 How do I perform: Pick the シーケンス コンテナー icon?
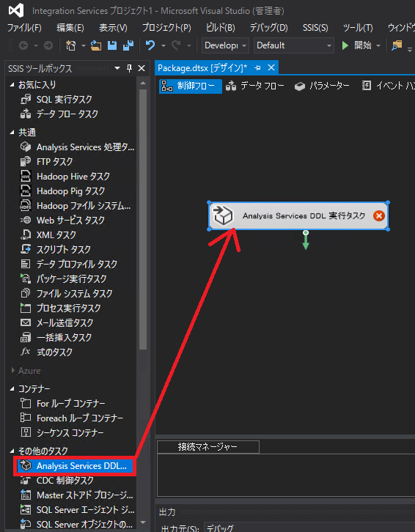coord(26,432)
